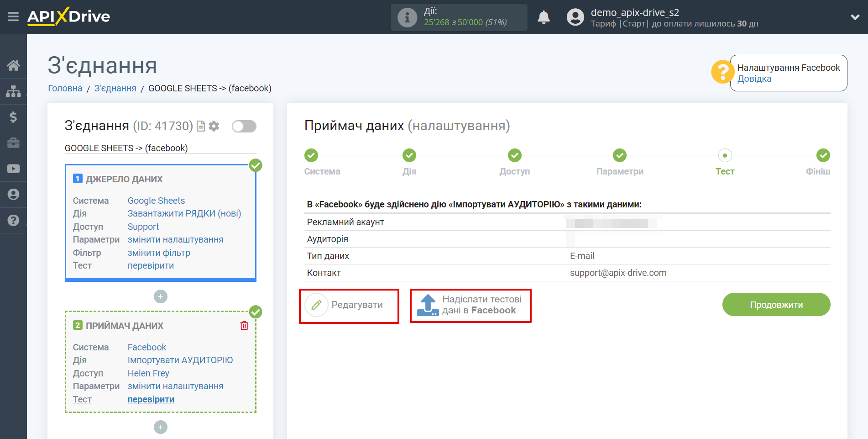Toggle the connection on/off switch
The image size is (868, 439).
click(x=244, y=126)
